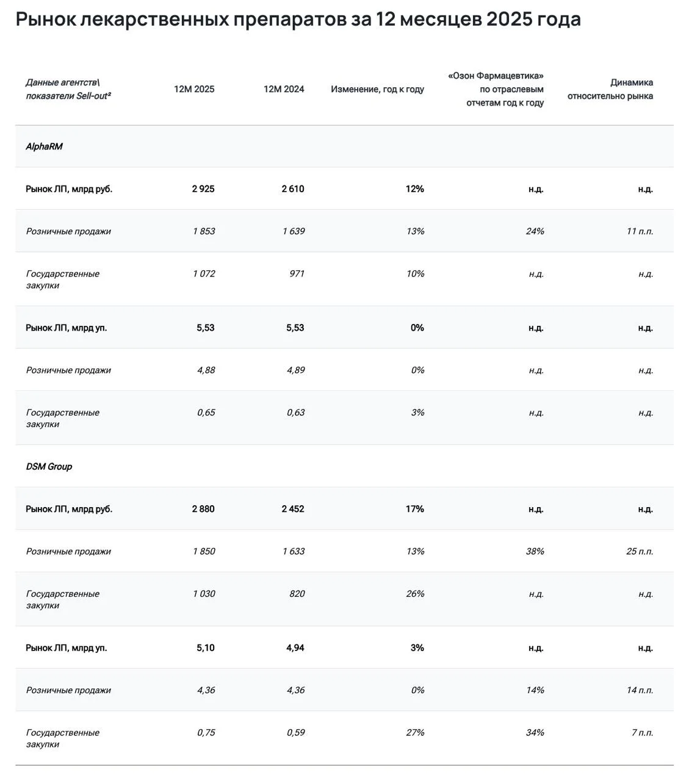Click the Динамика относительно рынка header
Image resolution: width=700 pixels, height=781 pixels.
tap(610, 89)
